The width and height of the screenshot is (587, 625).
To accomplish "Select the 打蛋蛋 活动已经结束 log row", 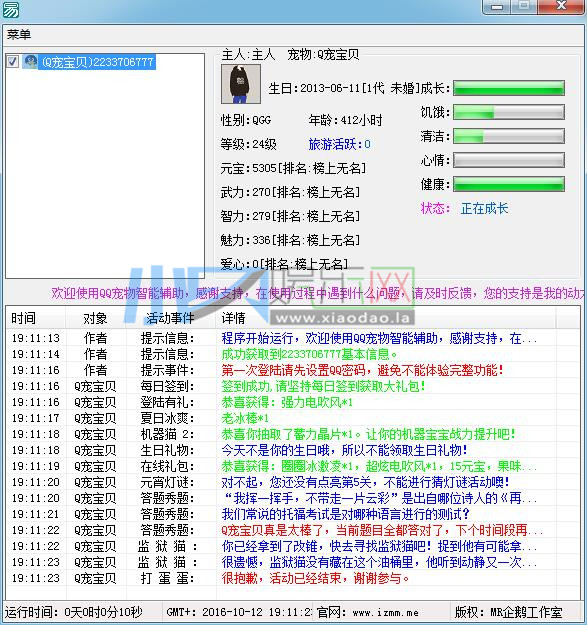I will pyautogui.click(x=293, y=578).
